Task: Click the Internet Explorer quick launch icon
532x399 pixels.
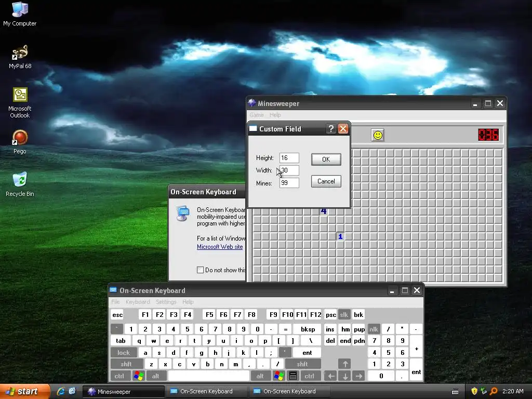Action: (61, 391)
